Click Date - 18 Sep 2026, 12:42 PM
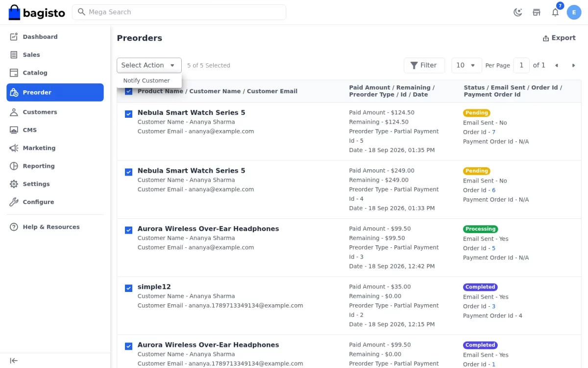 (392, 266)
